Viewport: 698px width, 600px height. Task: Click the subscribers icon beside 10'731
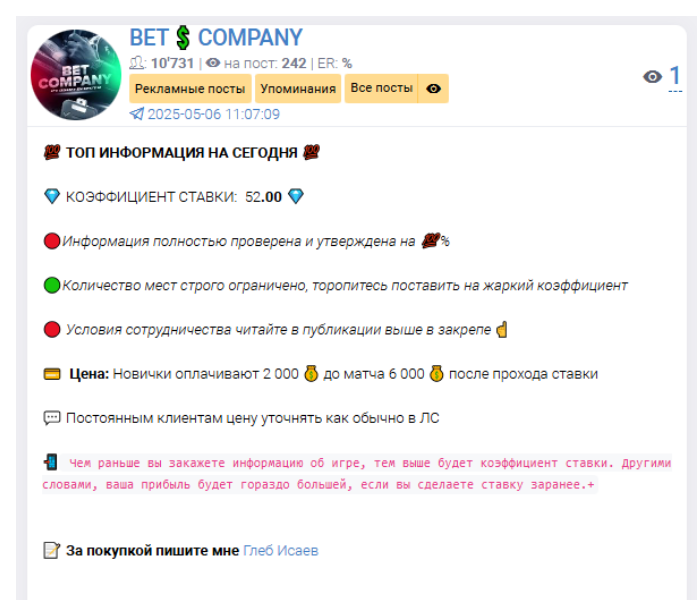tap(137, 63)
